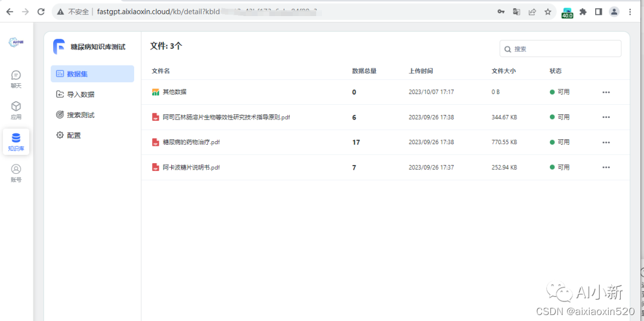This screenshot has height=321, width=644.
Task: Open the extensions puzzle icon
Action: [583, 12]
